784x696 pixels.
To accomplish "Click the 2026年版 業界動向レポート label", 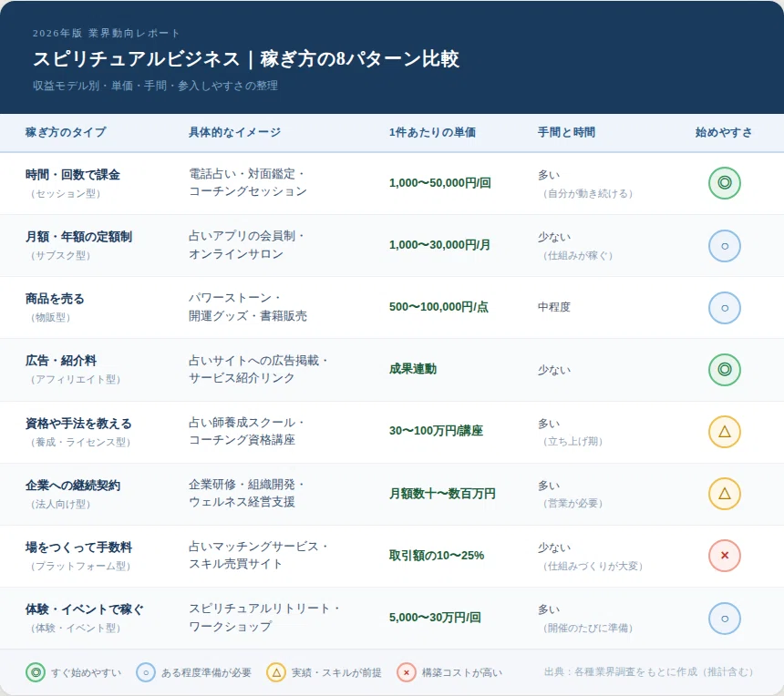I will point(106,34).
